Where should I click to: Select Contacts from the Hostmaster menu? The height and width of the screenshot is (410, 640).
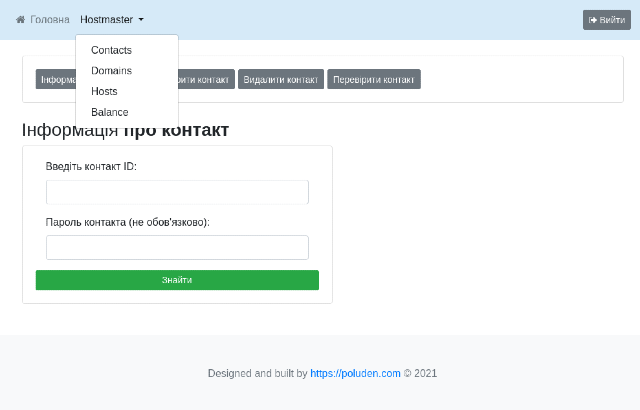pyautogui.click(x=111, y=50)
